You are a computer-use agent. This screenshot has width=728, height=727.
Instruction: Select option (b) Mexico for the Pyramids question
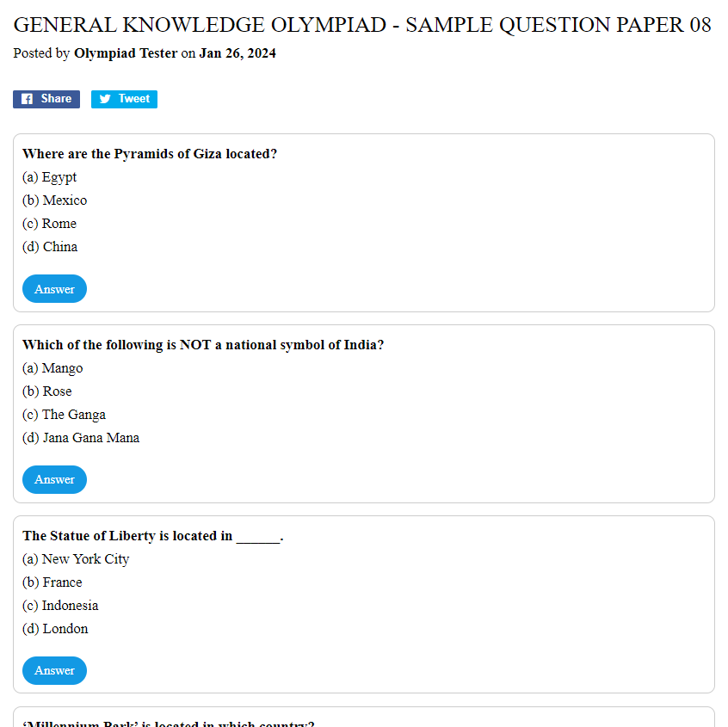54,200
